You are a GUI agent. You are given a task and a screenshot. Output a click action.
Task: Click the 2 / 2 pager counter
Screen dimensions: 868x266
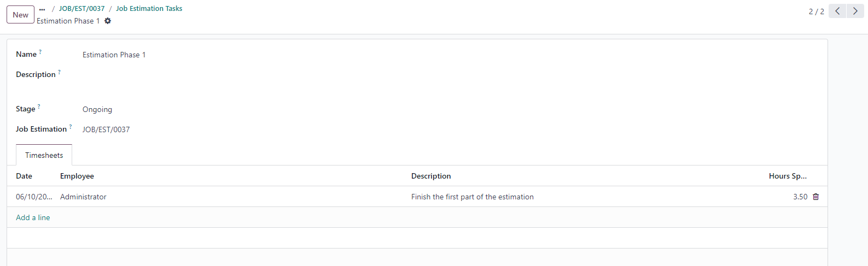pos(816,11)
